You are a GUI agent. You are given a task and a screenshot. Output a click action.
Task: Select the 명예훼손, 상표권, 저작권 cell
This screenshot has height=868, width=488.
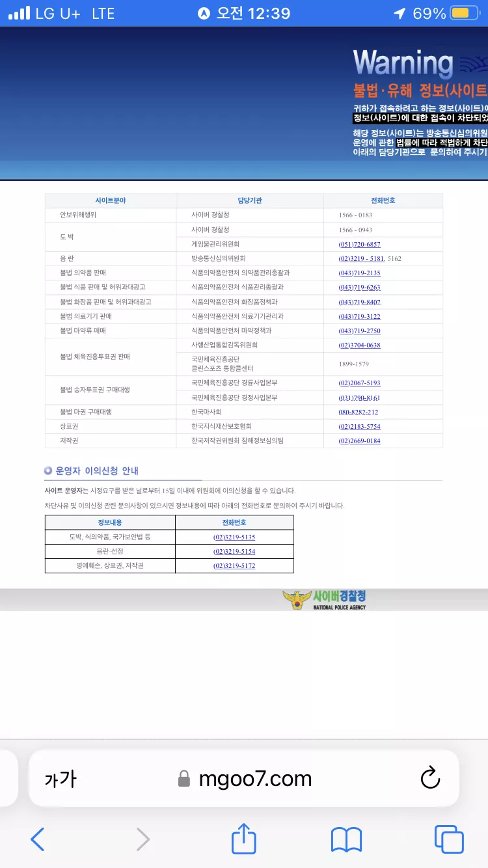tap(110, 566)
